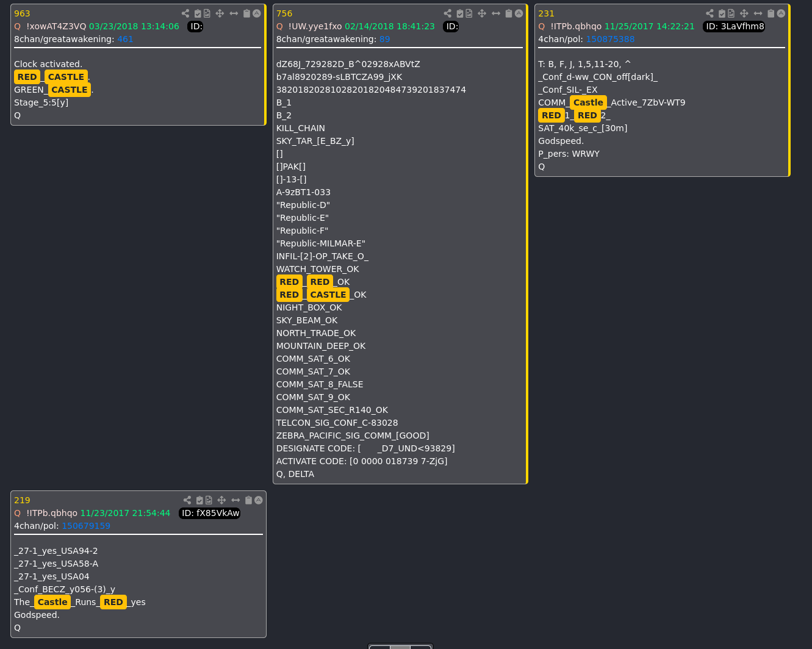Click timestamp 03/23/2018 13:14:06
The image size is (812, 649).
(134, 26)
